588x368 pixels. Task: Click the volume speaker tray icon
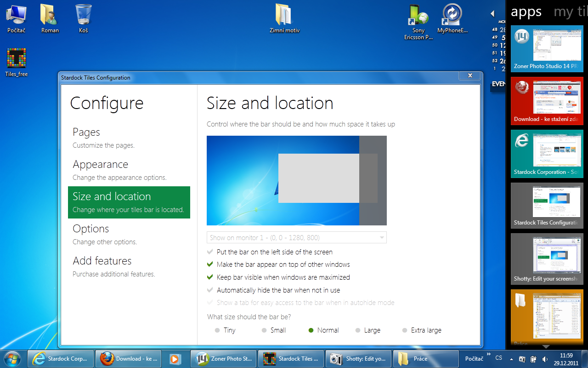(x=545, y=359)
